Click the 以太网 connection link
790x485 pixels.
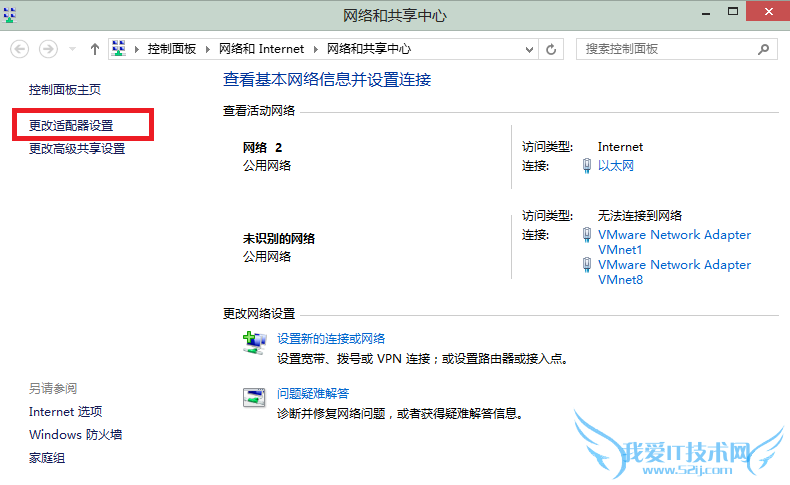point(616,166)
